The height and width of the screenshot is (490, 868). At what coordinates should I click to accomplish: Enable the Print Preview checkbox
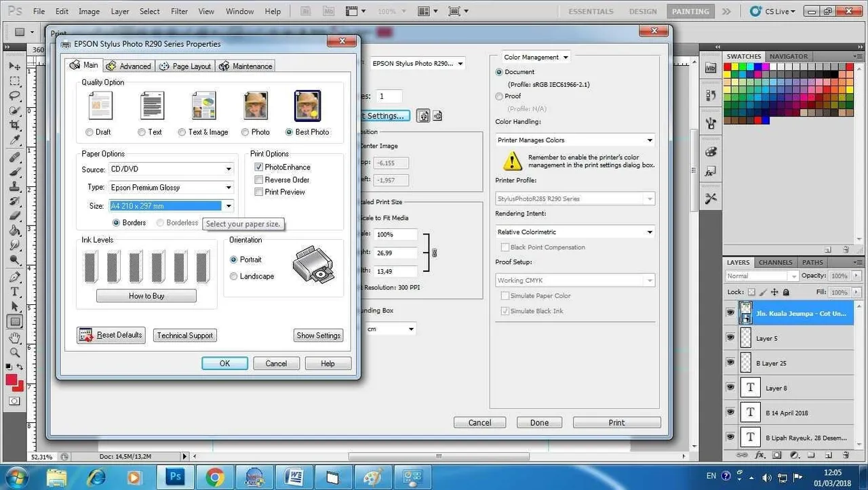[x=258, y=192]
